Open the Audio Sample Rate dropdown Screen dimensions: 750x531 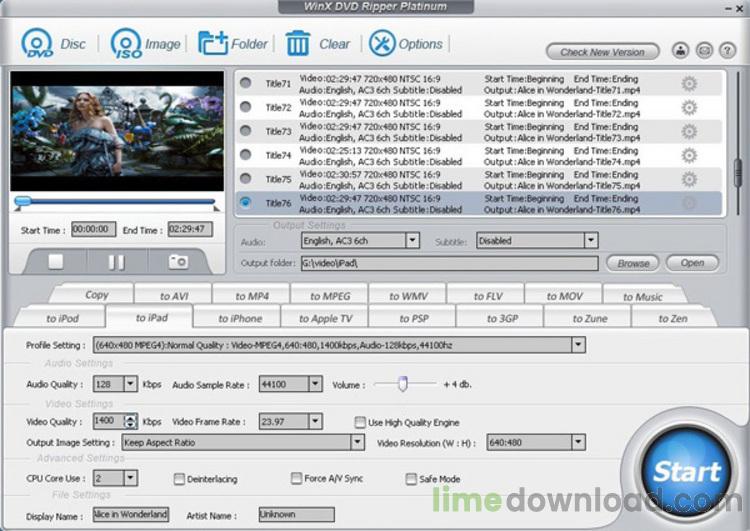[x=315, y=384]
